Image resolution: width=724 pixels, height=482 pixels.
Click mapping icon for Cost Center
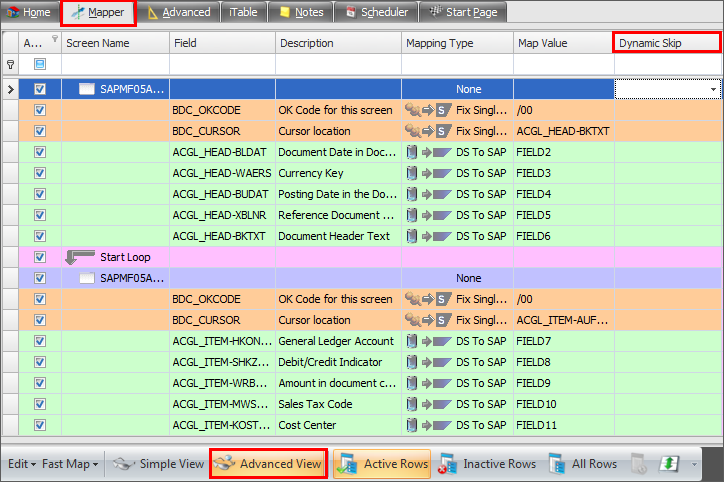pyautogui.click(x=428, y=425)
